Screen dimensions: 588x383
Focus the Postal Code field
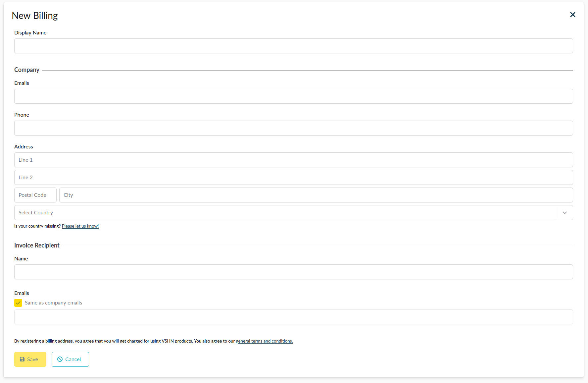click(x=35, y=195)
